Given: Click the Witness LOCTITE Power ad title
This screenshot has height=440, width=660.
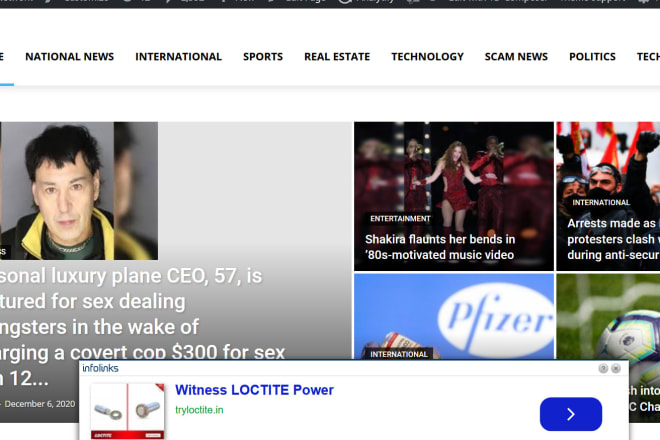Looking at the screenshot, I should pos(254,390).
